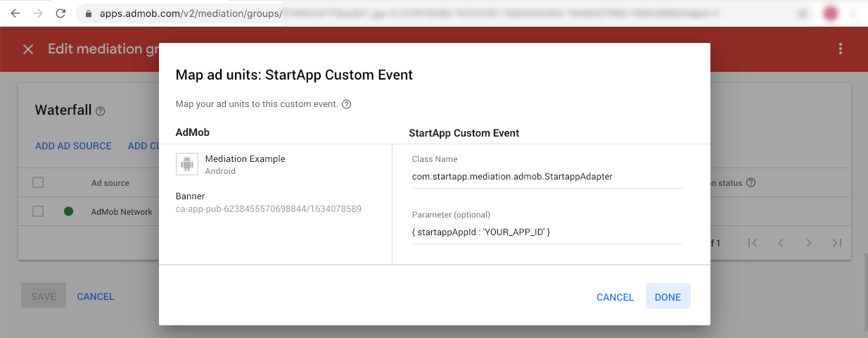This screenshot has height=338, width=868.
Task: Click the browser back arrow
Action: tap(15, 13)
